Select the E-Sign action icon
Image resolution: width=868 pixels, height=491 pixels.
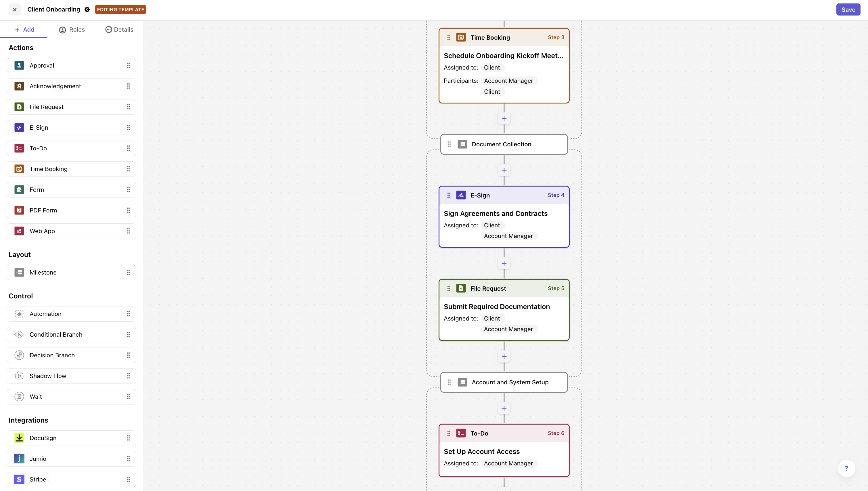tap(19, 127)
